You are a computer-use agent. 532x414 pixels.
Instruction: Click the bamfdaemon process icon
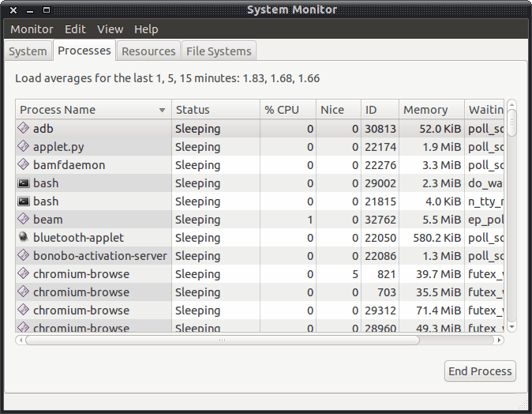point(24,164)
